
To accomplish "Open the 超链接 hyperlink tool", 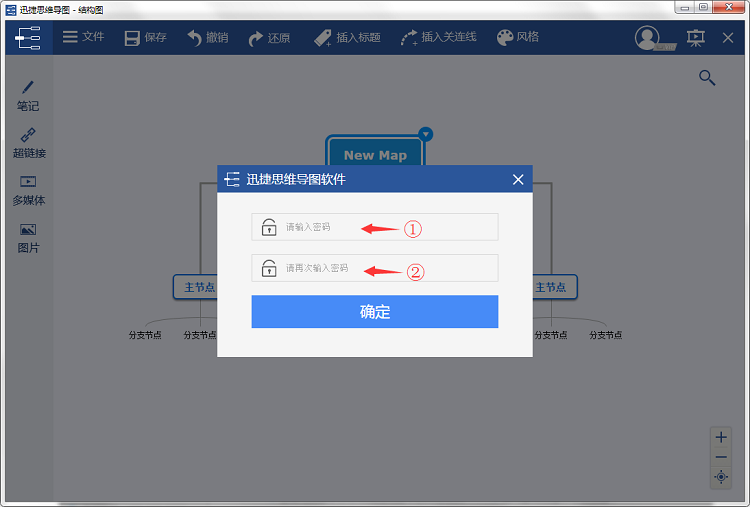I will pyautogui.click(x=29, y=143).
